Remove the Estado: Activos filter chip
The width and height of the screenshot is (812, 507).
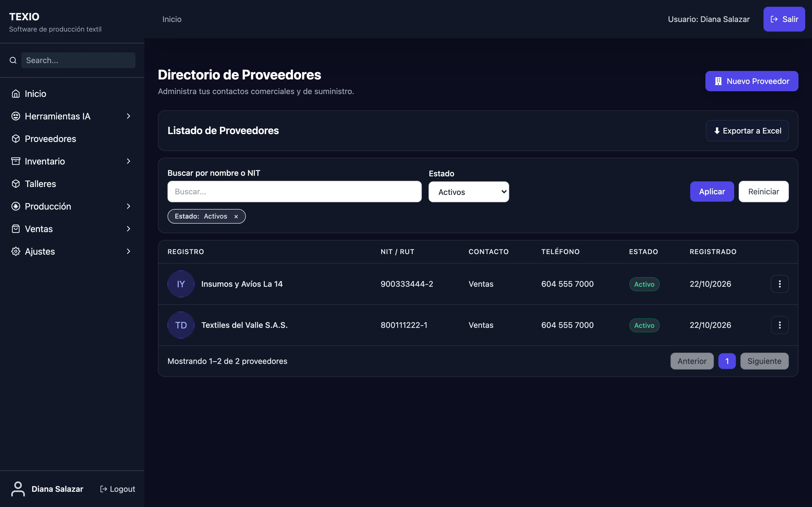pyautogui.click(x=236, y=217)
